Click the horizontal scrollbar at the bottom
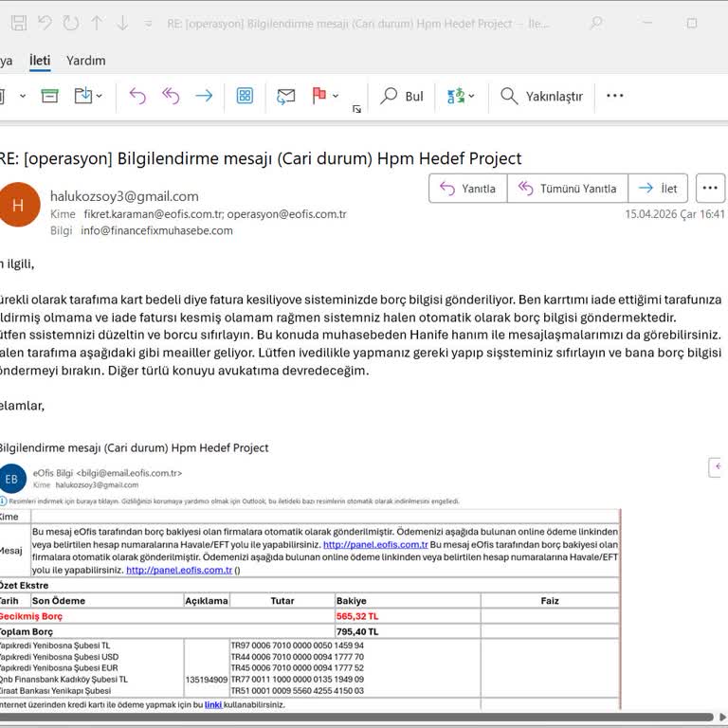This screenshot has width=728, height=728. tap(360, 717)
